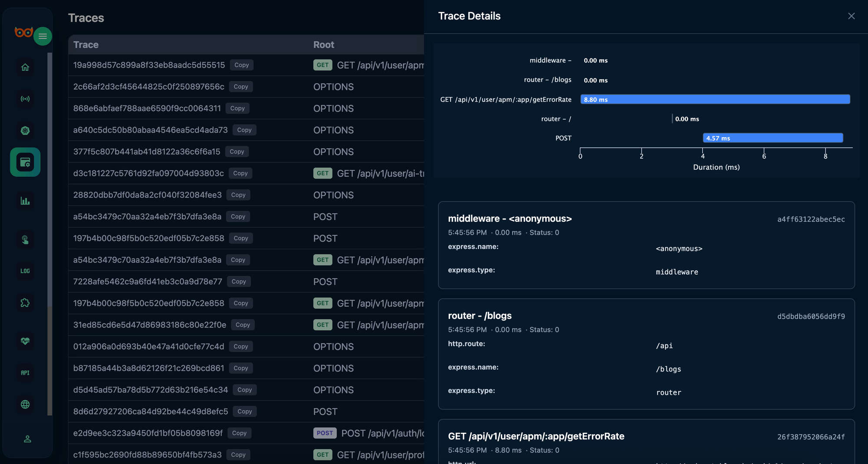
Task: Open the Kubernetes wheel icon in the sidebar
Action: tap(25, 131)
